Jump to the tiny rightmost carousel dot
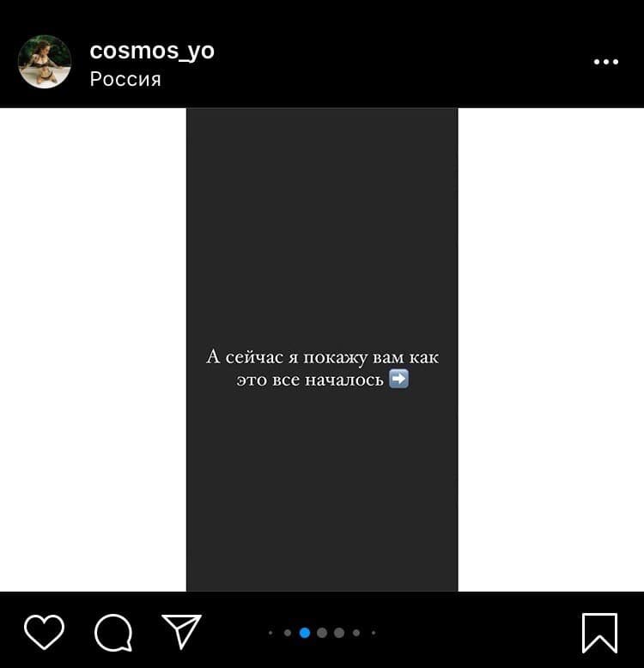644x668 pixels. point(374,633)
